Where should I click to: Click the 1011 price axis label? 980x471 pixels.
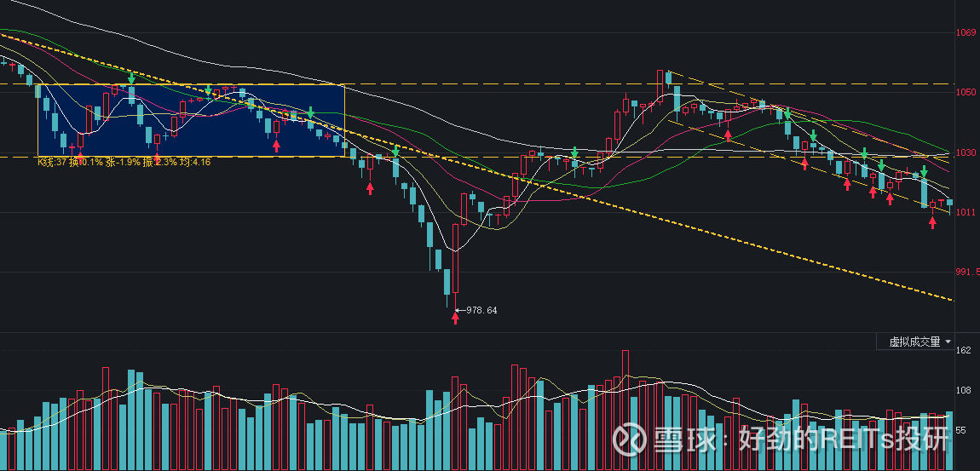click(966, 213)
